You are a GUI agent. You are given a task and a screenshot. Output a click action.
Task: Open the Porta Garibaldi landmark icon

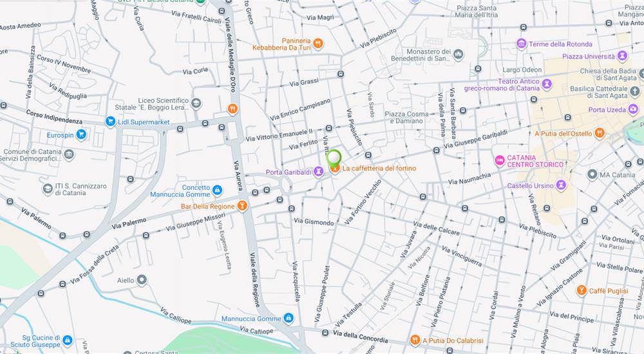pos(318,172)
